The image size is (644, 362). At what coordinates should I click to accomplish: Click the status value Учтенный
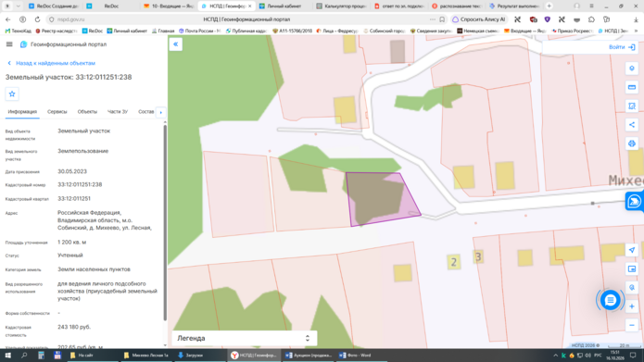point(70,256)
